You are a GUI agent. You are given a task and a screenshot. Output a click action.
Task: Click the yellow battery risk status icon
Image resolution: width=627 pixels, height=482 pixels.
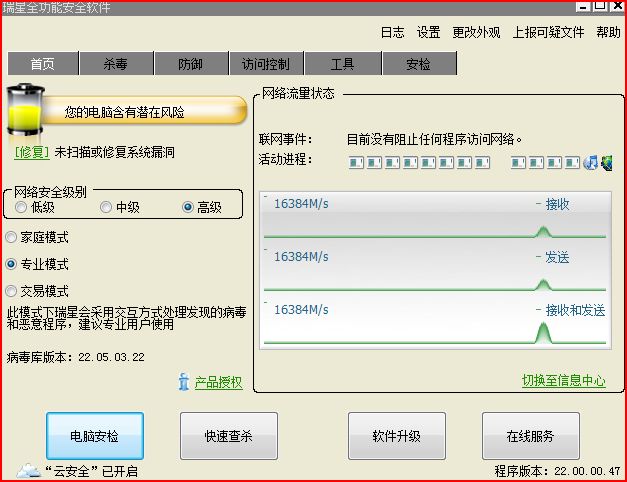pos(25,110)
